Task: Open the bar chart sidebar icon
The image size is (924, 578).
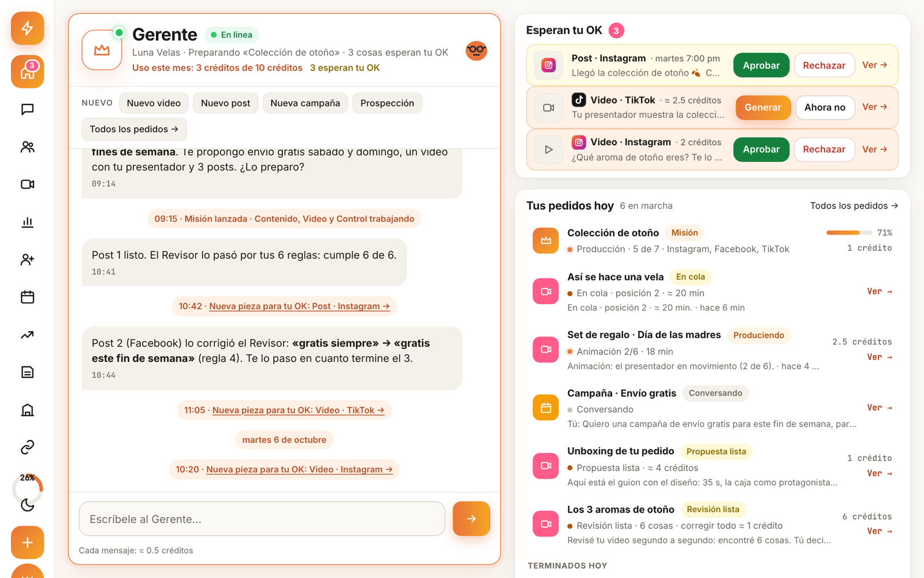Action: 27,222
